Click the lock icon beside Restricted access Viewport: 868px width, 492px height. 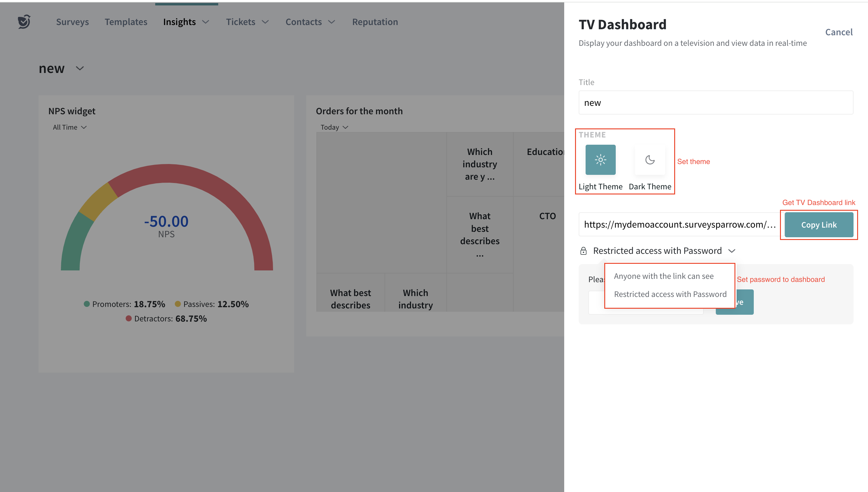tap(583, 251)
